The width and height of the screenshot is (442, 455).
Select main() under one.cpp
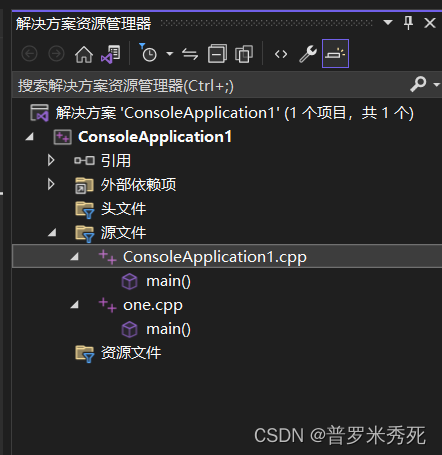click(168, 329)
